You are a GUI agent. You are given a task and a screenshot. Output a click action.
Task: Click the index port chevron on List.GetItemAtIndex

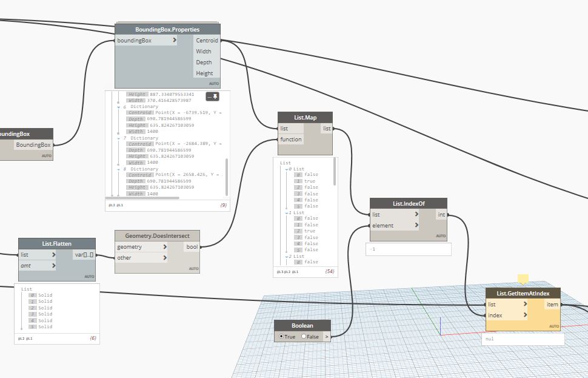[525, 316]
